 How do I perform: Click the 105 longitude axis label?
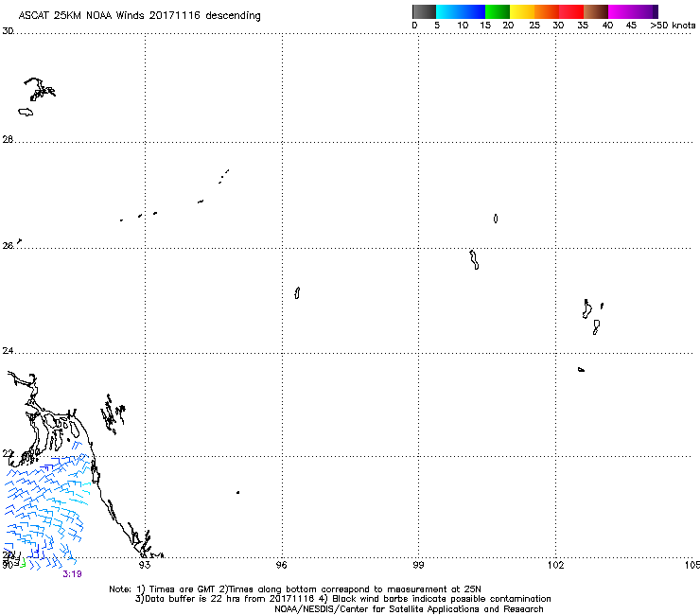692,565
